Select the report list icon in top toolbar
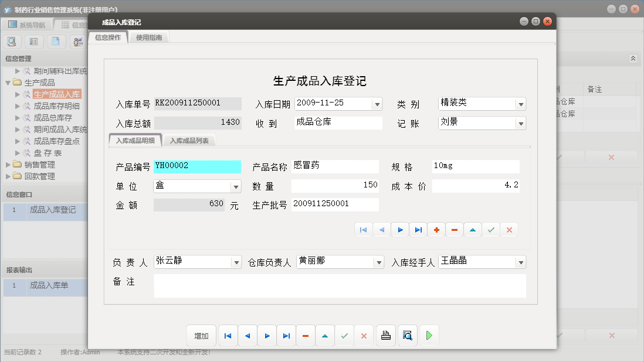This screenshot has width=644, height=362. click(x=33, y=42)
